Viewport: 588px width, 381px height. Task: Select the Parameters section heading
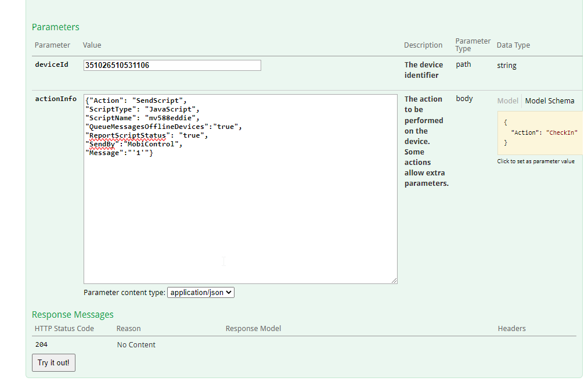[x=56, y=27]
